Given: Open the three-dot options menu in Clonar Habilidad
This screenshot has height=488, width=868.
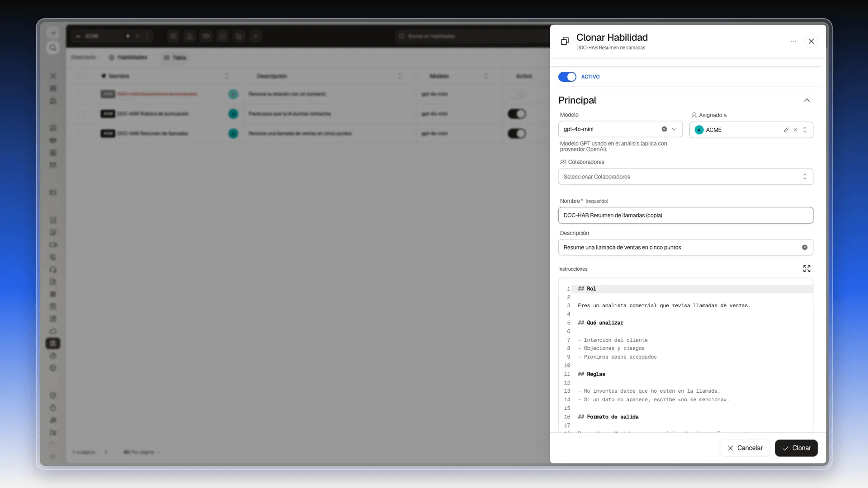Looking at the screenshot, I should (793, 41).
